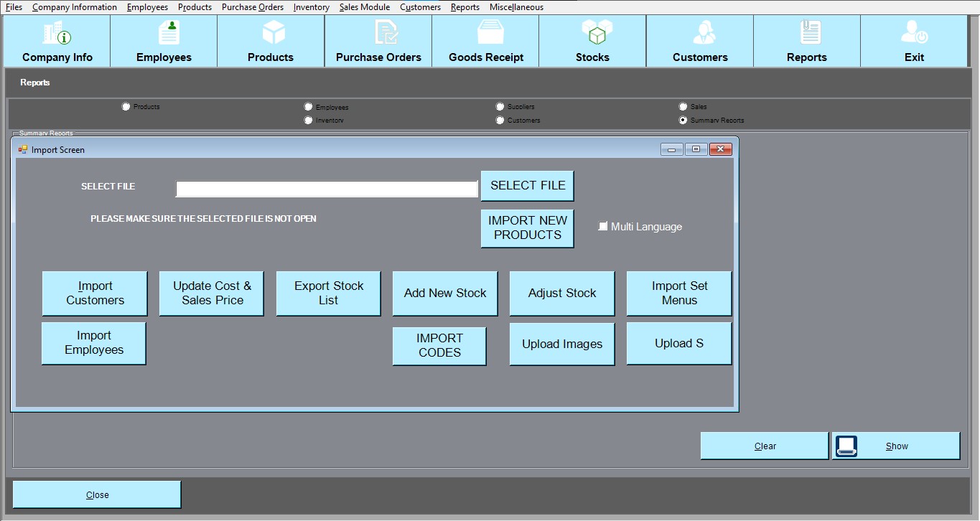Choose the Inventory radio button
980x521 pixels.
coord(309,121)
